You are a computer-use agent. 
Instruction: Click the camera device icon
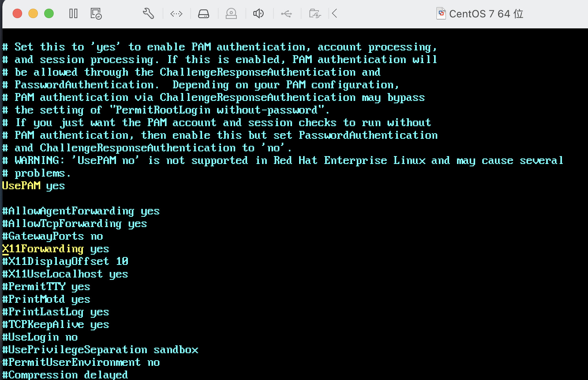231,13
